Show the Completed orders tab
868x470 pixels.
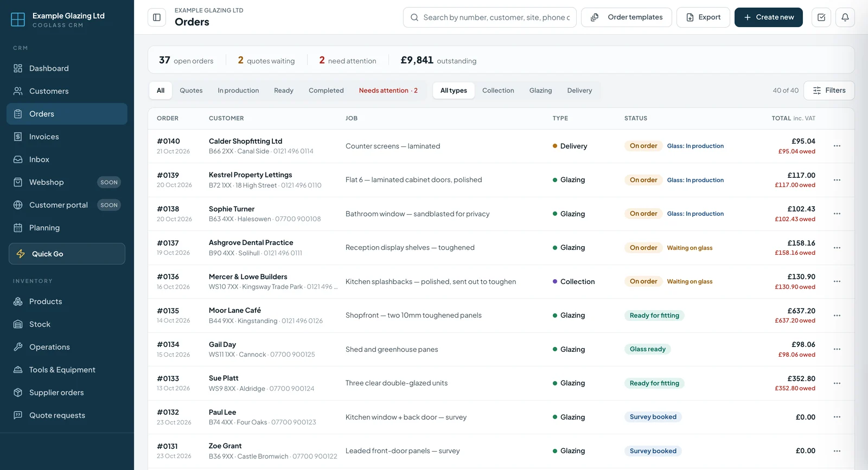326,91
